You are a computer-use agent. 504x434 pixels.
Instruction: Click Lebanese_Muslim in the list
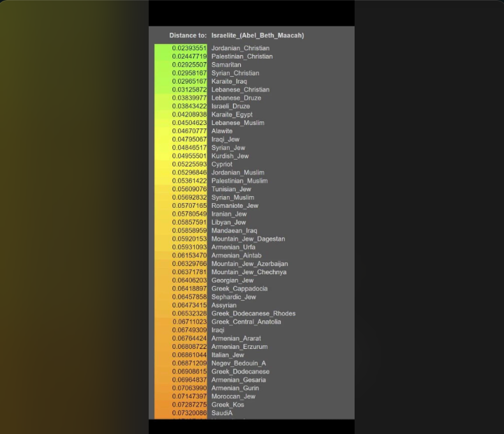pyautogui.click(x=237, y=123)
